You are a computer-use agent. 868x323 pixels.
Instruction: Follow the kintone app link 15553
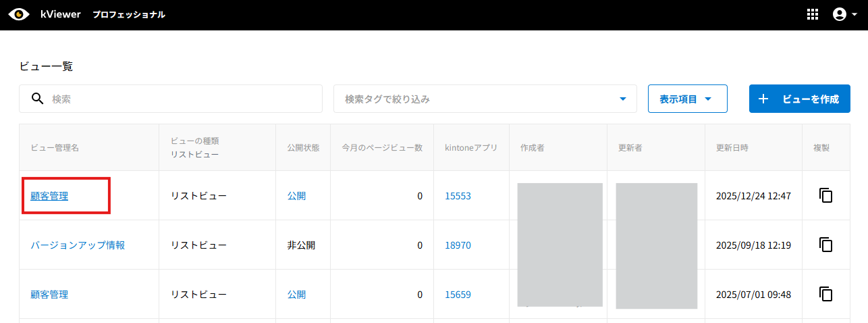tap(458, 196)
